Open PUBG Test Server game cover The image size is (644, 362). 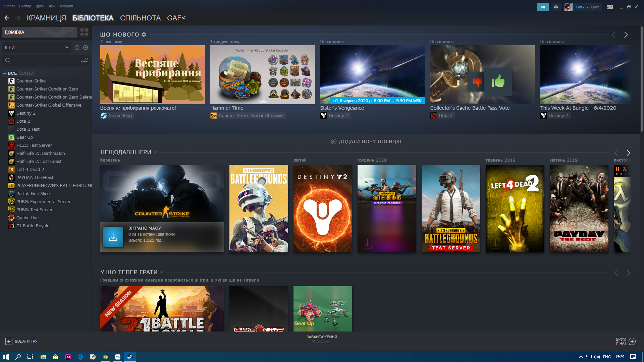451,208
